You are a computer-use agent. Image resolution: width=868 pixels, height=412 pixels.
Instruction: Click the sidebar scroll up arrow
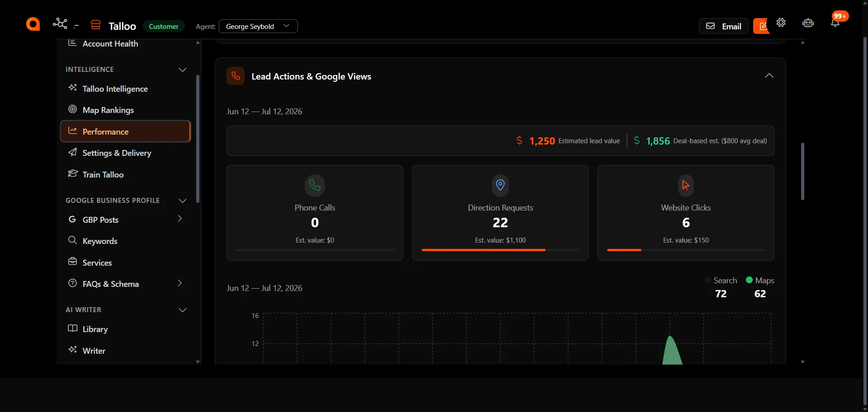pyautogui.click(x=198, y=42)
